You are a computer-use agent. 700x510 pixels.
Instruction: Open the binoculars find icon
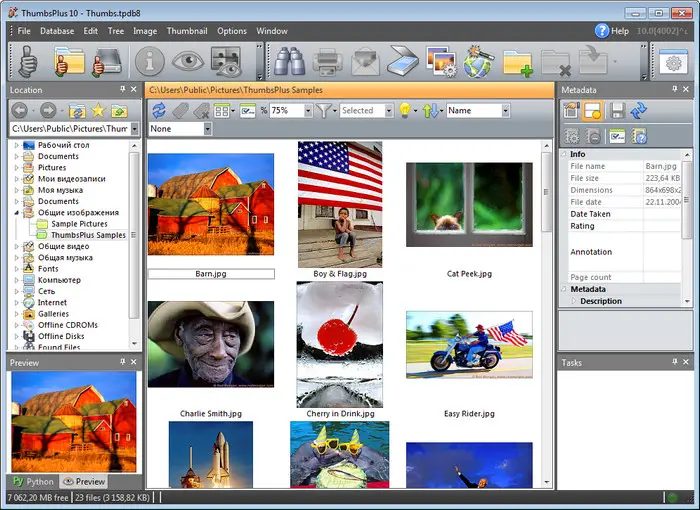pyautogui.click(x=289, y=61)
